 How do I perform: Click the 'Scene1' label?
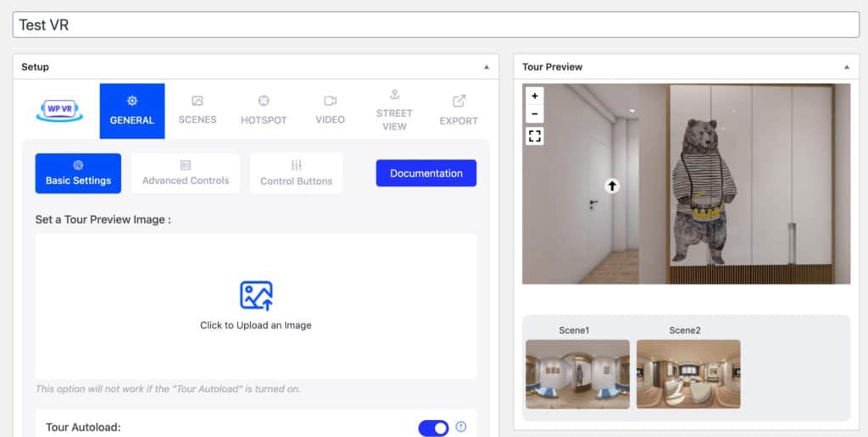[574, 330]
